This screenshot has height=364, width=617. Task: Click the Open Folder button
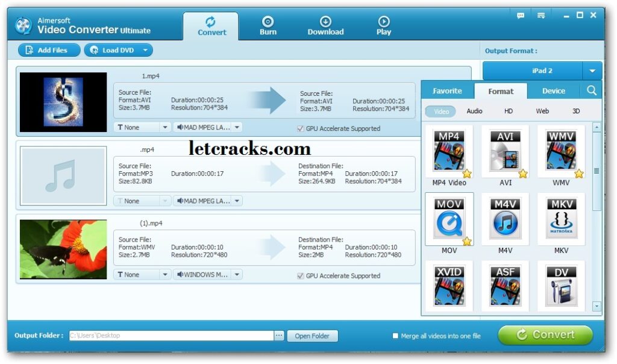pyautogui.click(x=312, y=336)
